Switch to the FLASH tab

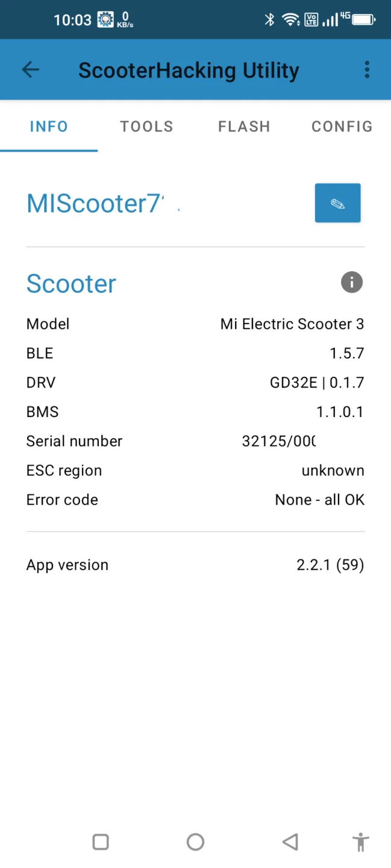coord(244,127)
